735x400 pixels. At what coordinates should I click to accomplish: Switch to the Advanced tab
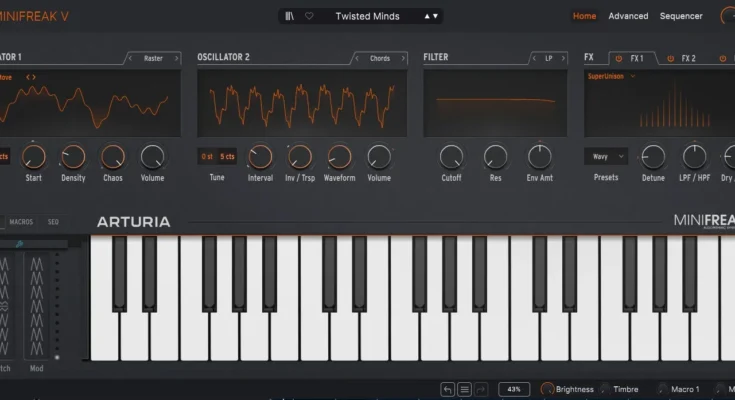[628, 16]
